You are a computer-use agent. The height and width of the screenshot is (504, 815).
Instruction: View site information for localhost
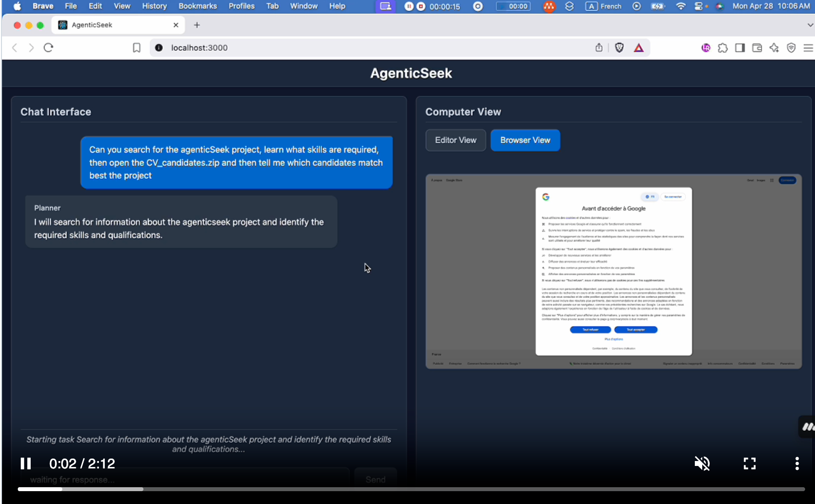(x=159, y=47)
